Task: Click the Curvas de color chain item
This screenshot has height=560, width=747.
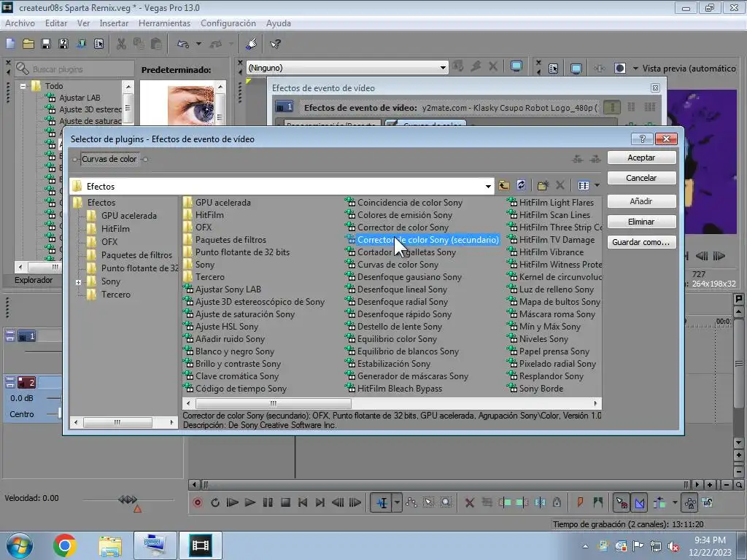Action: pos(109,159)
